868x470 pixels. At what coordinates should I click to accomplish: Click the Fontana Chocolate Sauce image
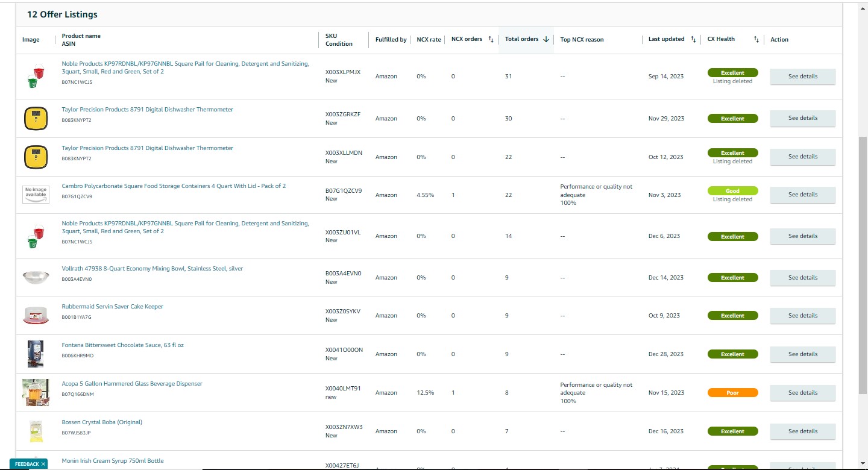point(36,354)
